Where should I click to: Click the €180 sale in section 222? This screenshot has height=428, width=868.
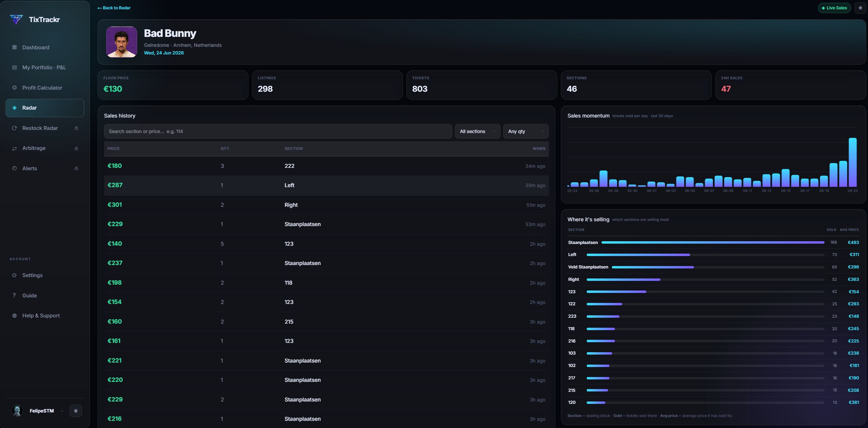tap(326, 166)
